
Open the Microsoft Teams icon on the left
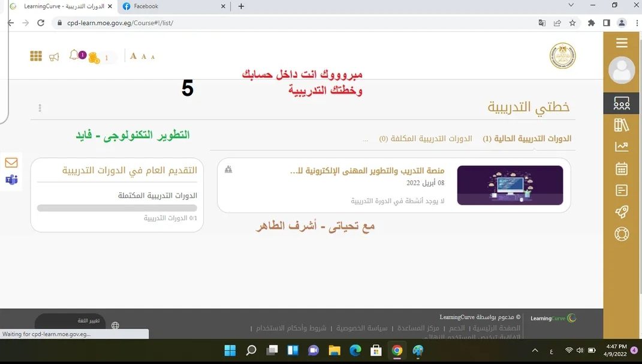11,180
